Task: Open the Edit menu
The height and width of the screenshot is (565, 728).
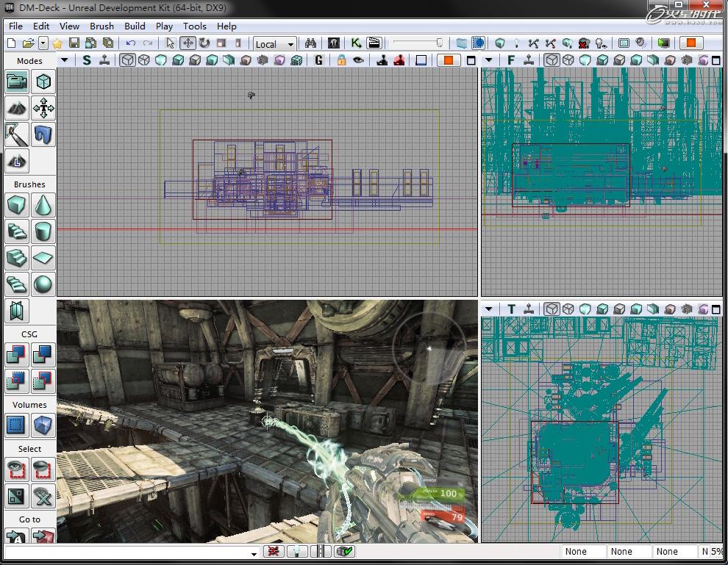Action: coord(41,26)
